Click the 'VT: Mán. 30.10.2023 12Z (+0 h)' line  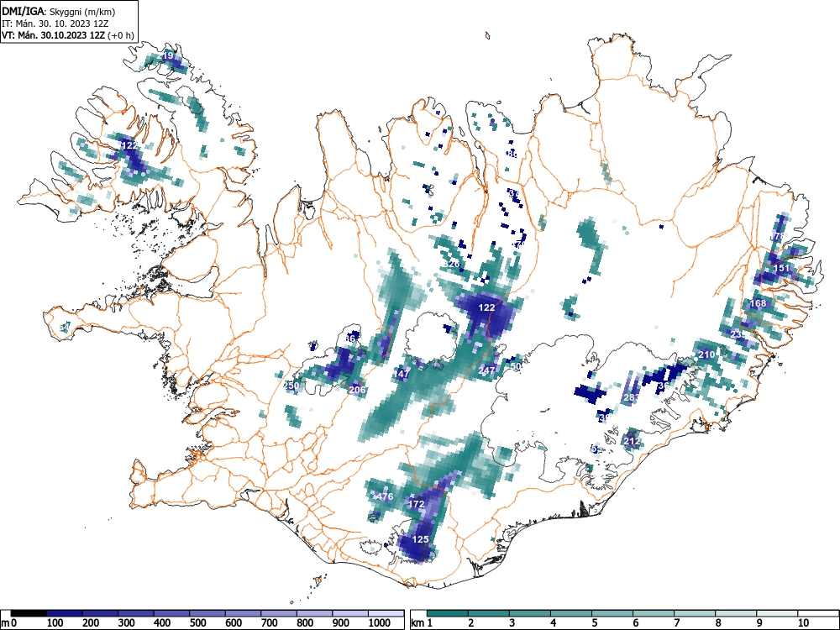pyautogui.click(x=67, y=35)
